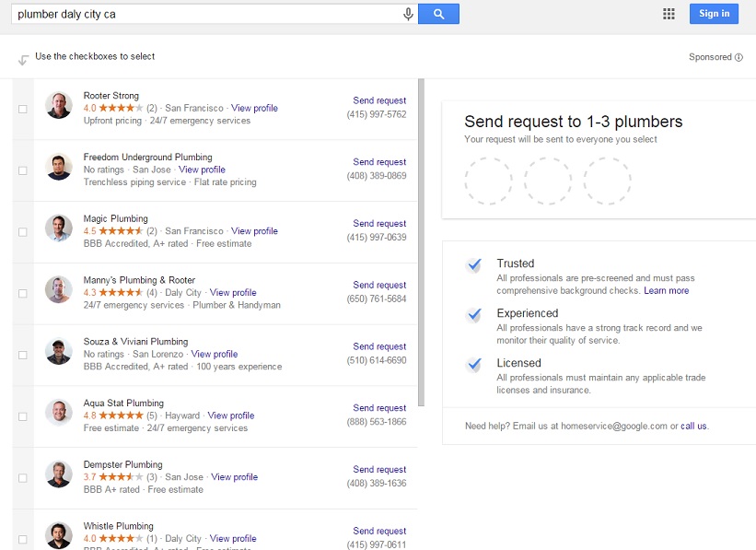Click the Rooter Strong business name
The height and width of the screenshot is (550, 756).
110,96
